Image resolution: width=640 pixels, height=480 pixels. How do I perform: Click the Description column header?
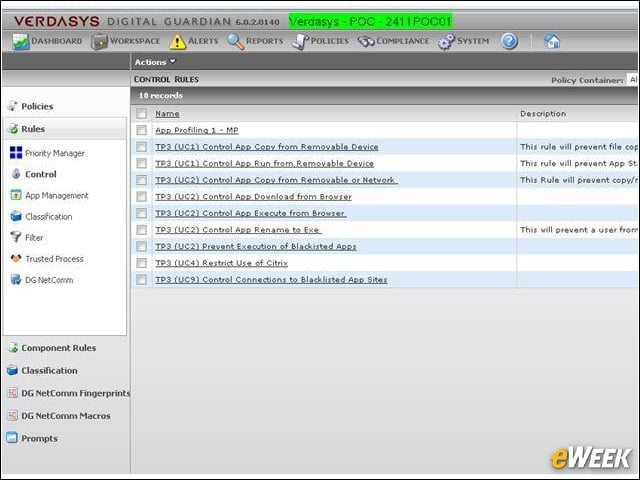543,114
